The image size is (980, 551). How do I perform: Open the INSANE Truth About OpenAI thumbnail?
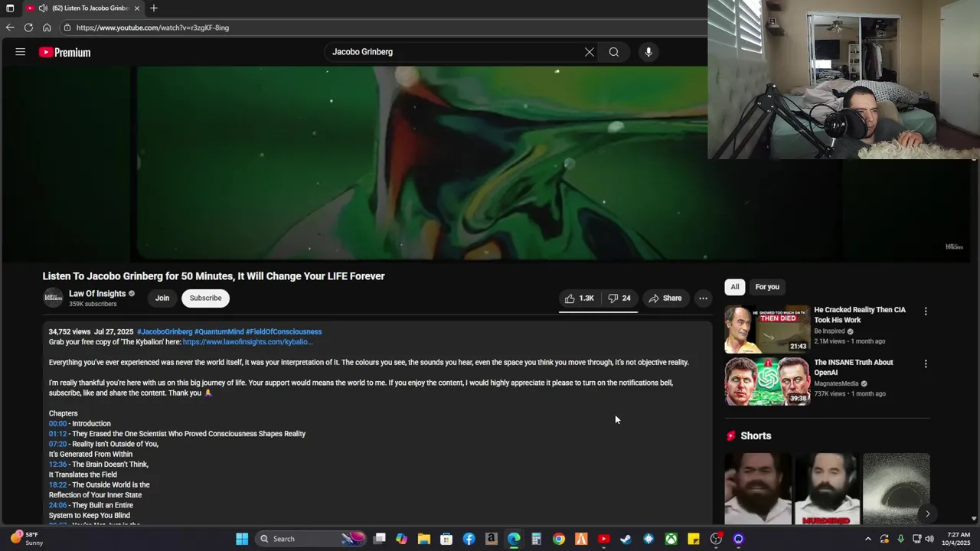tap(767, 382)
